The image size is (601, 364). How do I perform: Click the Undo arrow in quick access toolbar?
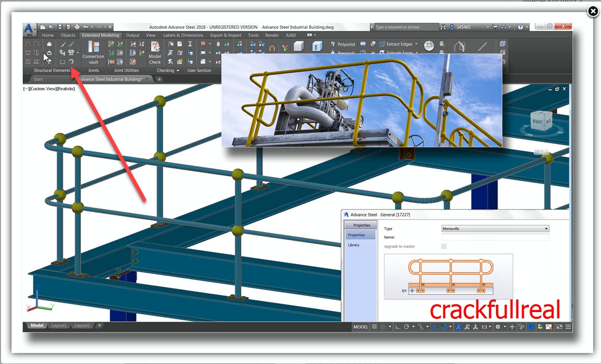click(x=86, y=27)
